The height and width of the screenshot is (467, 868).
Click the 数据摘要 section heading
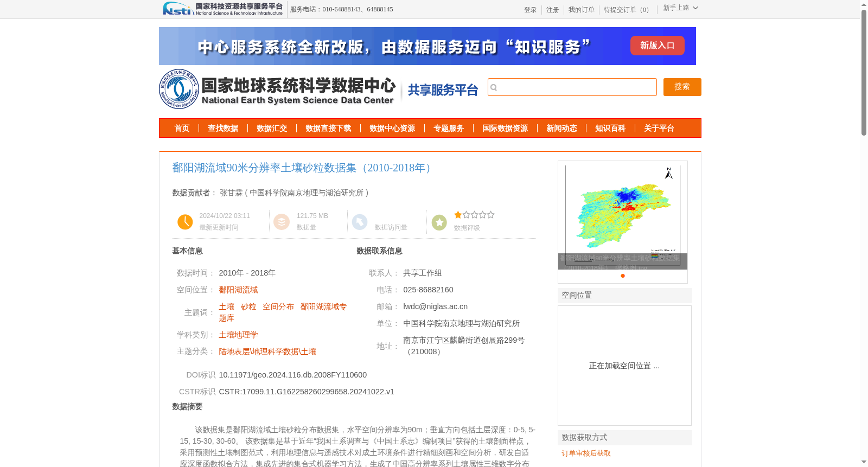click(187, 407)
